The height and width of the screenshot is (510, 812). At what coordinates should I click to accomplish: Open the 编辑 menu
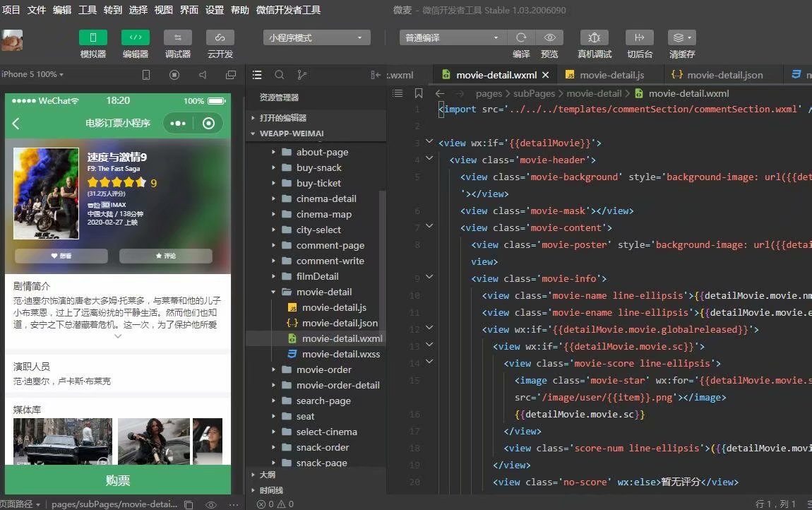coord(62,10)
